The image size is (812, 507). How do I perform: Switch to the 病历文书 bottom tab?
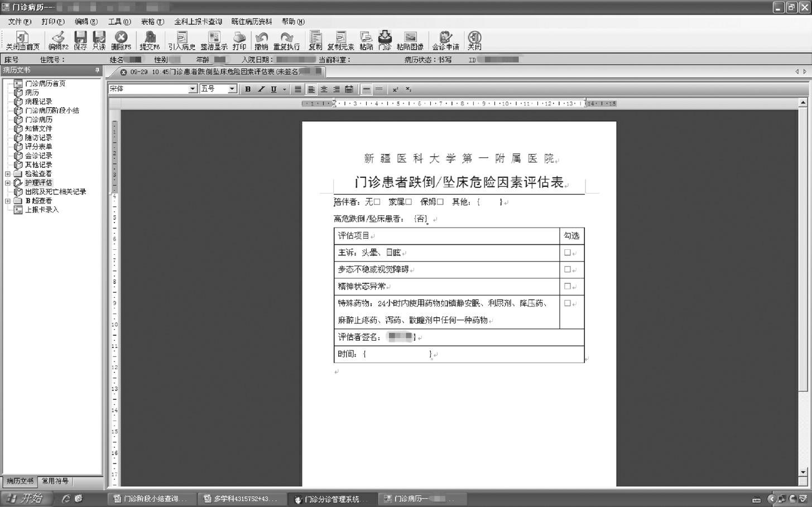[x=20, y=481]
